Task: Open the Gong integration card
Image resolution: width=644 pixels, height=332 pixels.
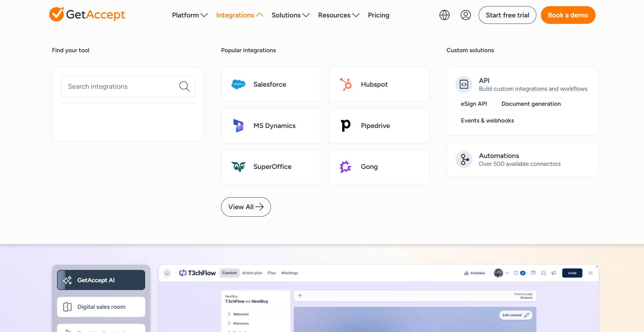Action: [379, 167]
